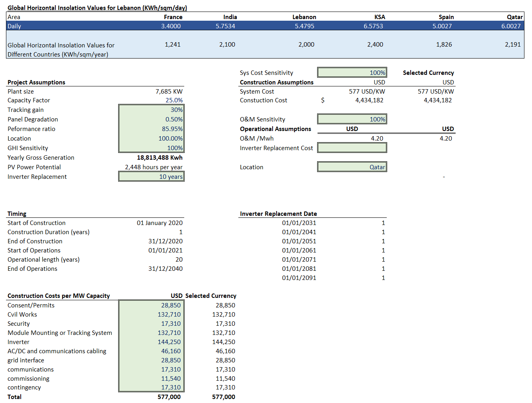Select the Location 100.00% input cell
This screenshot has width=532, height=403.
[151, 138]
